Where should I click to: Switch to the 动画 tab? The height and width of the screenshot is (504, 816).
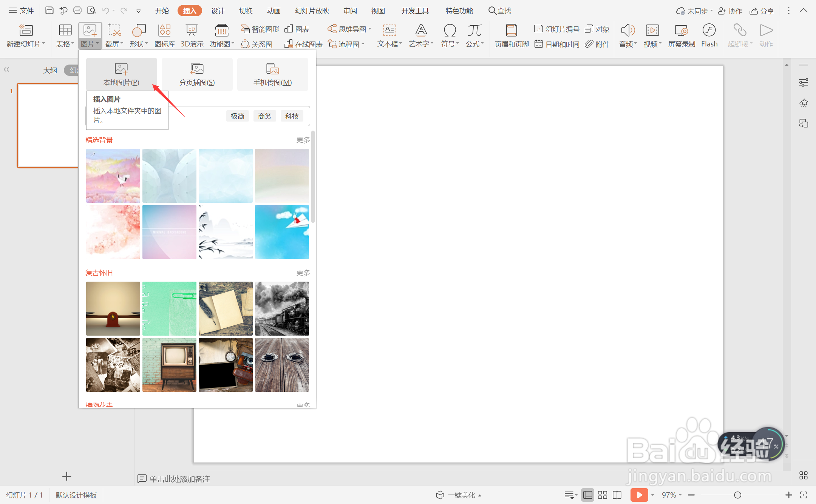(x=274, y=11)
